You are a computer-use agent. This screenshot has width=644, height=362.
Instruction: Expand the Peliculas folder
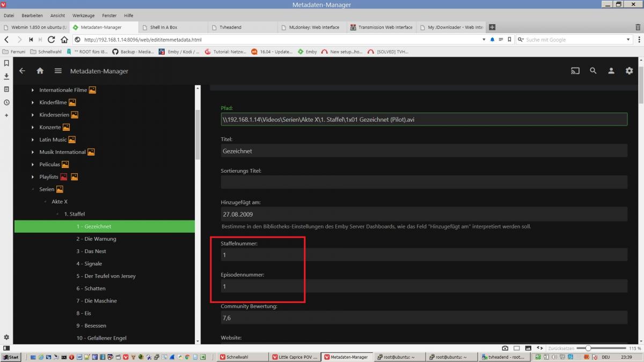pyautogui.click(x=33, y=164)
